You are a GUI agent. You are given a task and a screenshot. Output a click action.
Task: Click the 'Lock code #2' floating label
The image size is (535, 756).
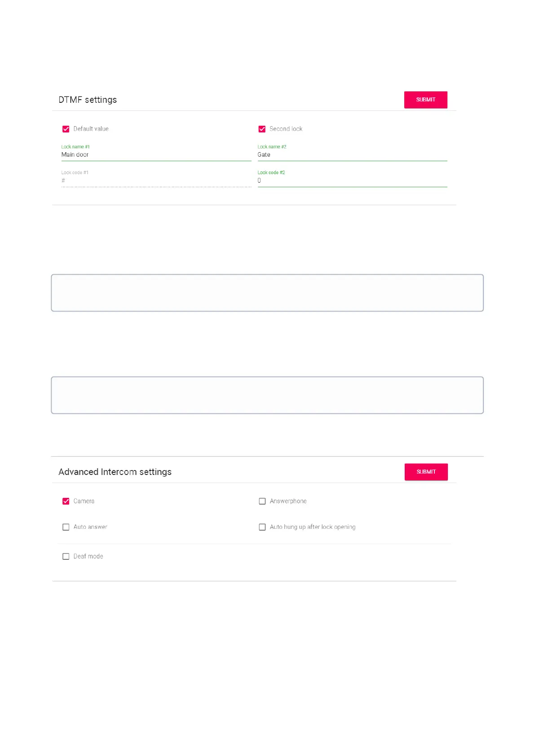click(x=271, y=173)
